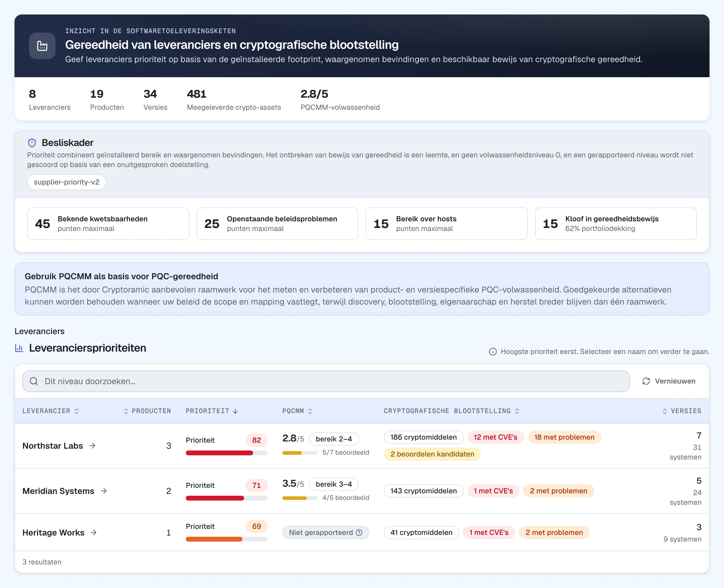
Task: Focus the Dit niveau doorzoeken search field
Action: (x=326, y=381)
